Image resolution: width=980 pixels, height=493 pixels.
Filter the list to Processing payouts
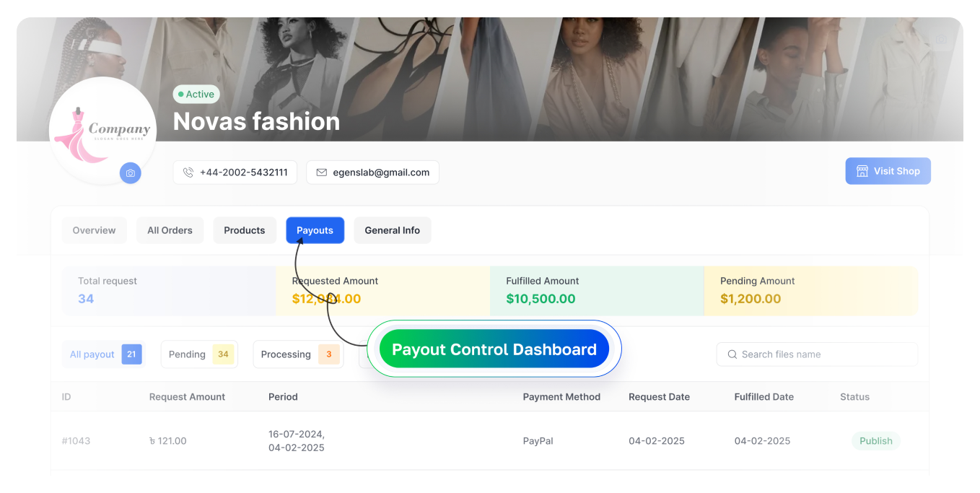click(297, 354)
